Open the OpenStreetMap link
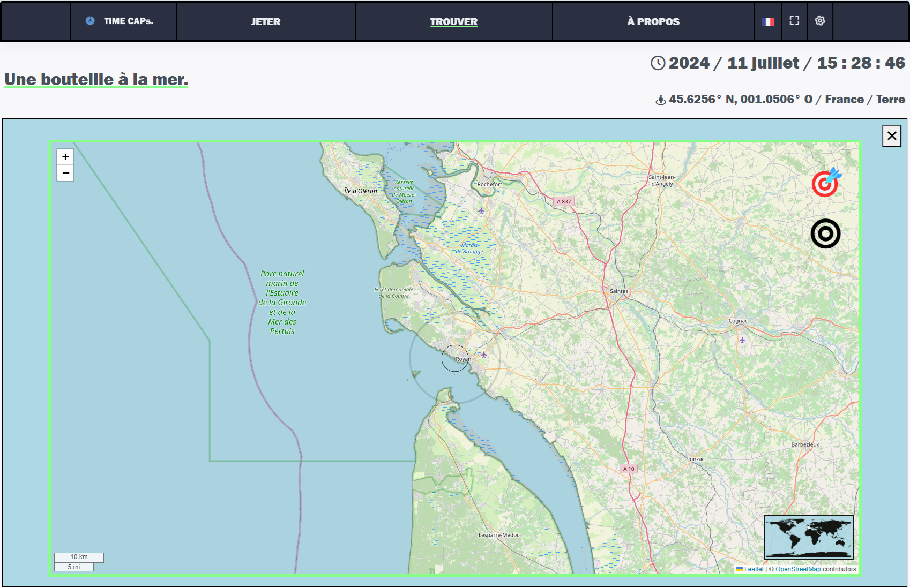Screen dimensions: 910x588 [797, 569]
